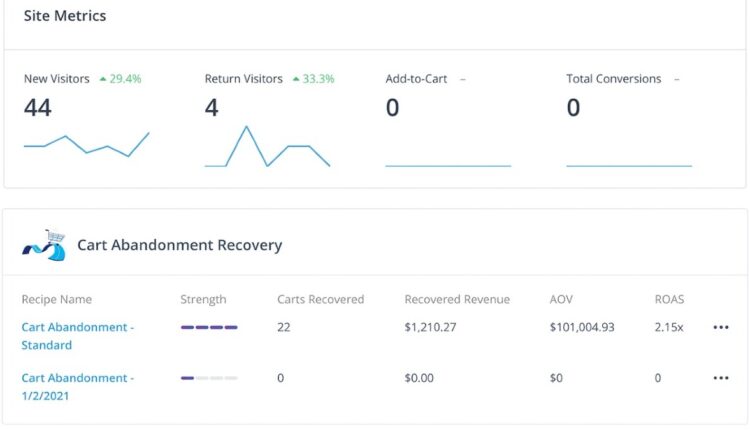This screenshot has height=430, width=750.
Task: Click the Site Metrics heading
Action: click(65, 16)
